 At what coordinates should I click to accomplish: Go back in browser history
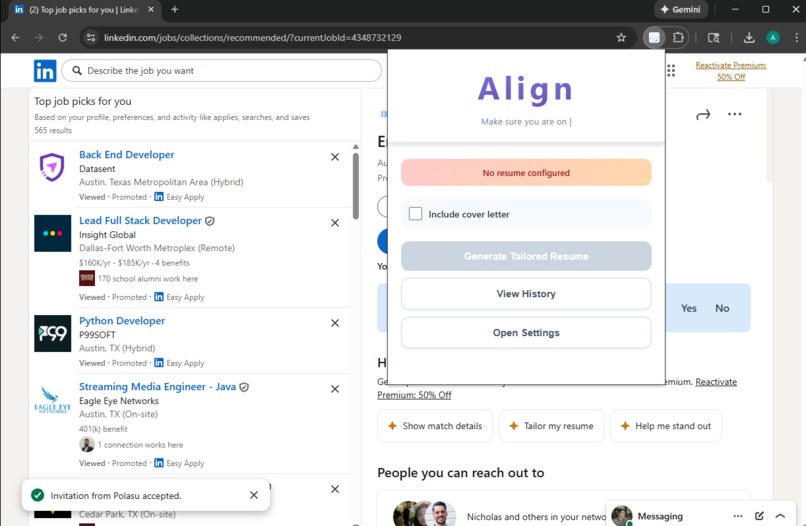coord(15,38)
